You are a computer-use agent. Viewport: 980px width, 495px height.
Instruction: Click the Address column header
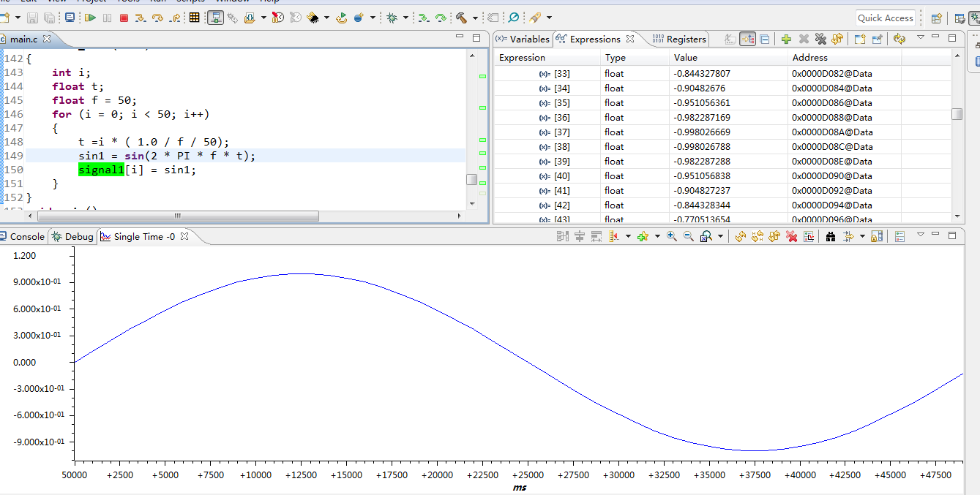tap(845, 58)
